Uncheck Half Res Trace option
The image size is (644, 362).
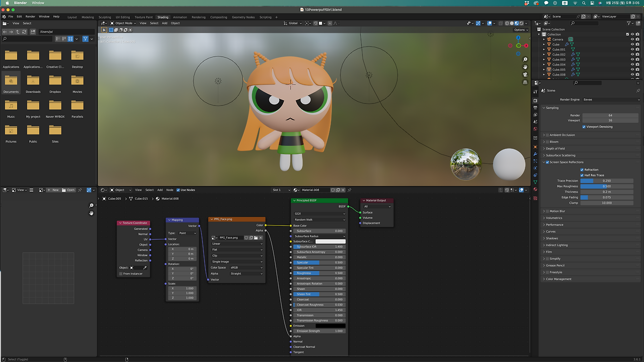[x=582, y=175]
